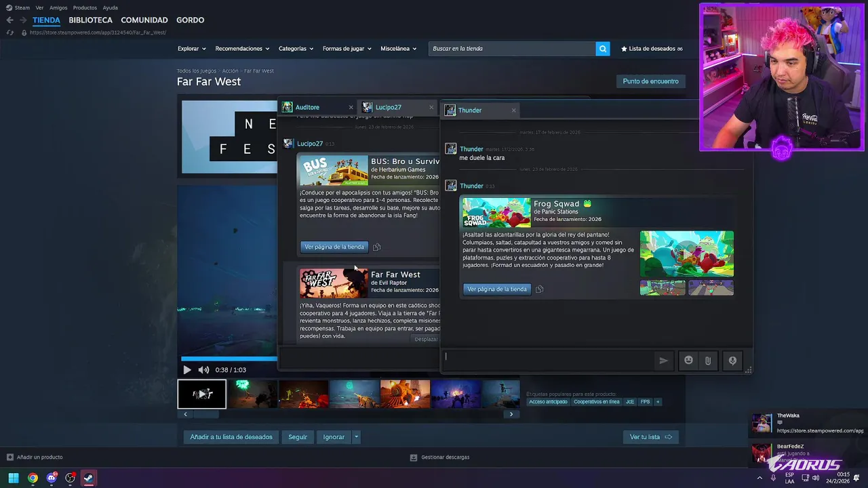
Task: Click the forward navigation arrow
Action: [24, 20]
